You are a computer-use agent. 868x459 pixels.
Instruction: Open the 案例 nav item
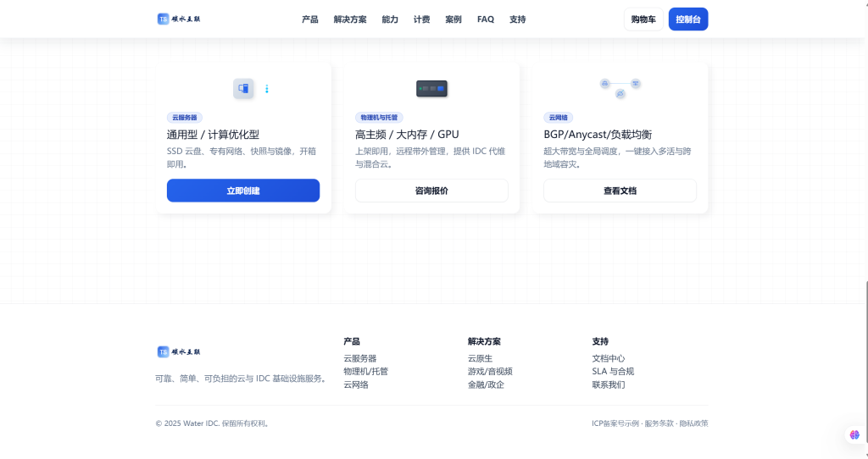[x=453, y=19]
